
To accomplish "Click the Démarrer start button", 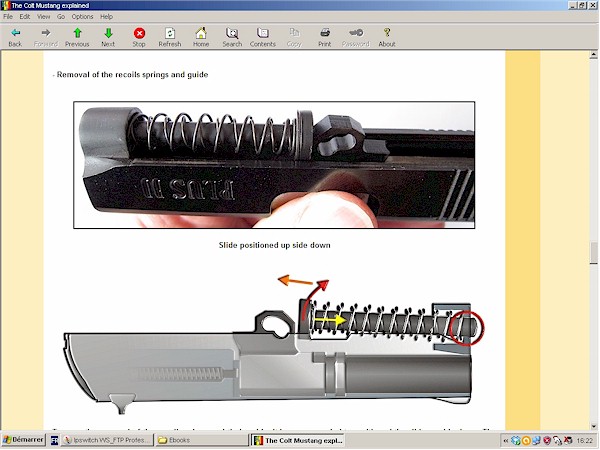I will (x=23, y=440).
